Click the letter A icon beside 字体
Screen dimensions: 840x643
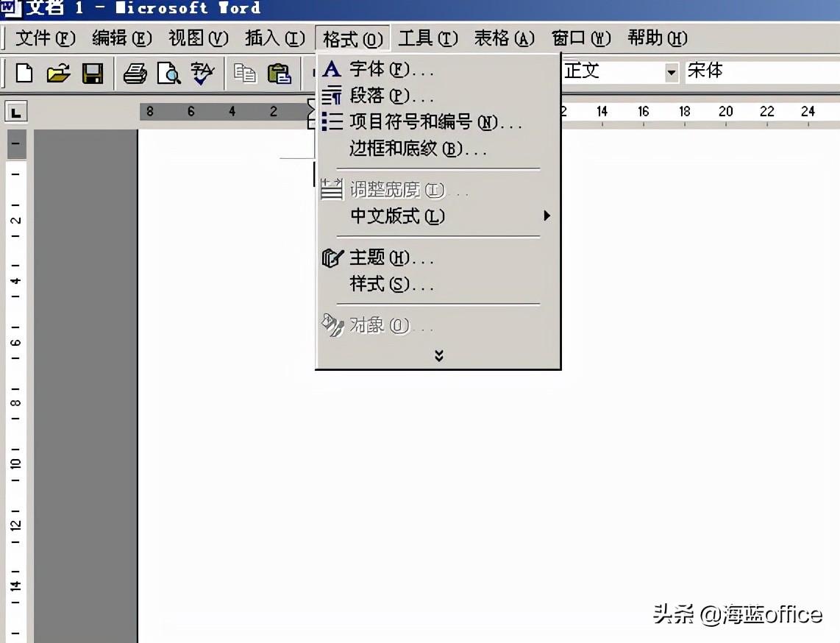pyautogui.click(x=332, y=68)
